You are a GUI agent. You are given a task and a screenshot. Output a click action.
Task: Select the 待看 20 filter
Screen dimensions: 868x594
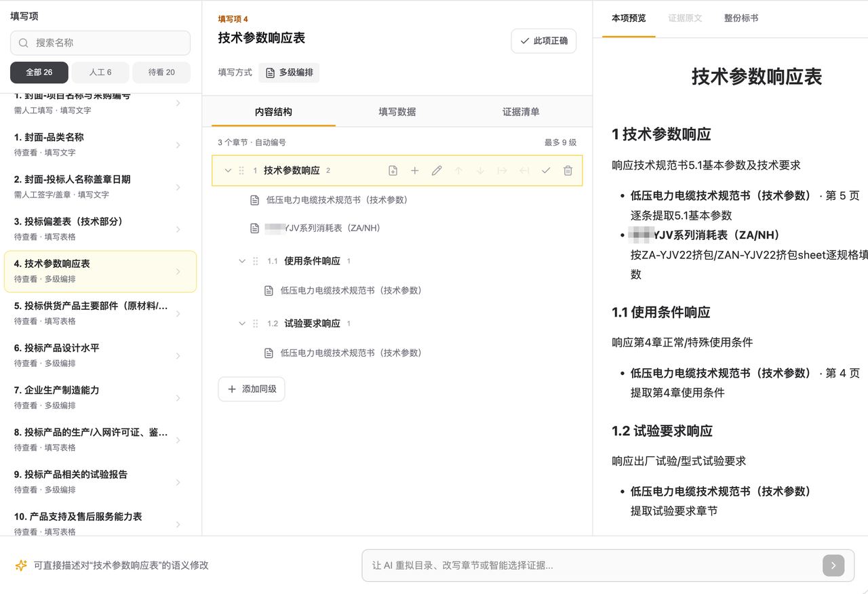161,73
